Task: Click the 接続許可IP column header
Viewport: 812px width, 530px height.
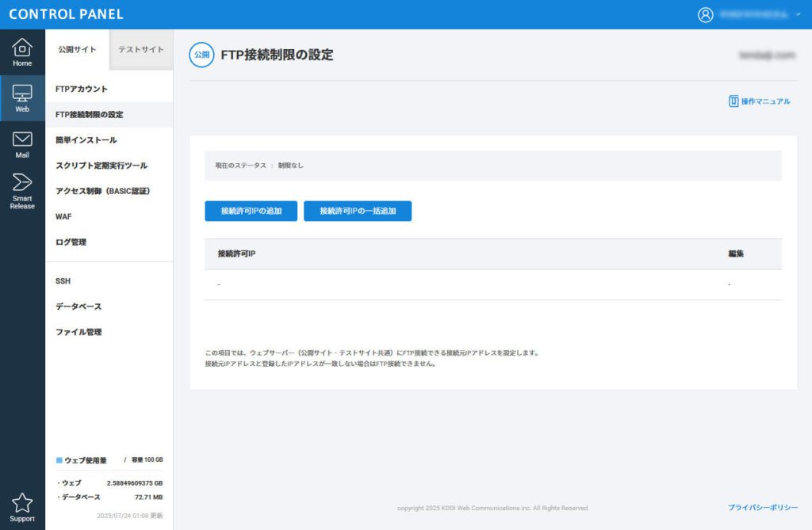Action: [236, 254]
